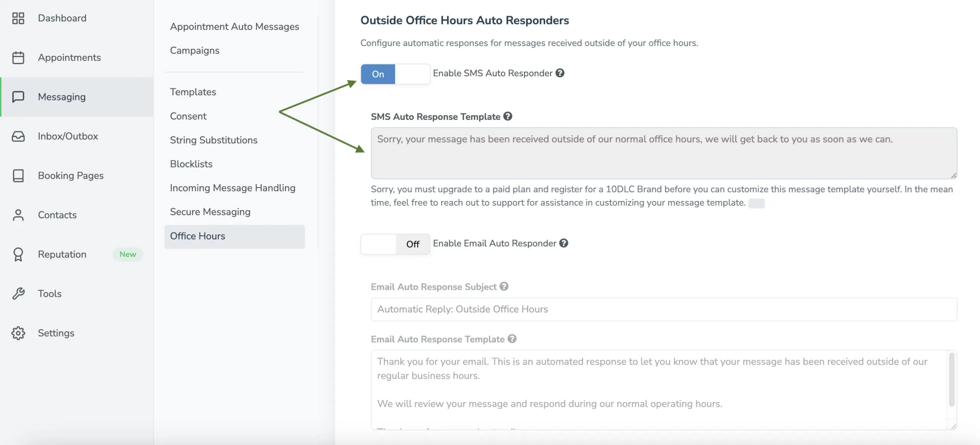This screenshot has width=980, height=445.
Task: Click the Email Auto Response Subject help icon
Action: click(x=504, y=286)
